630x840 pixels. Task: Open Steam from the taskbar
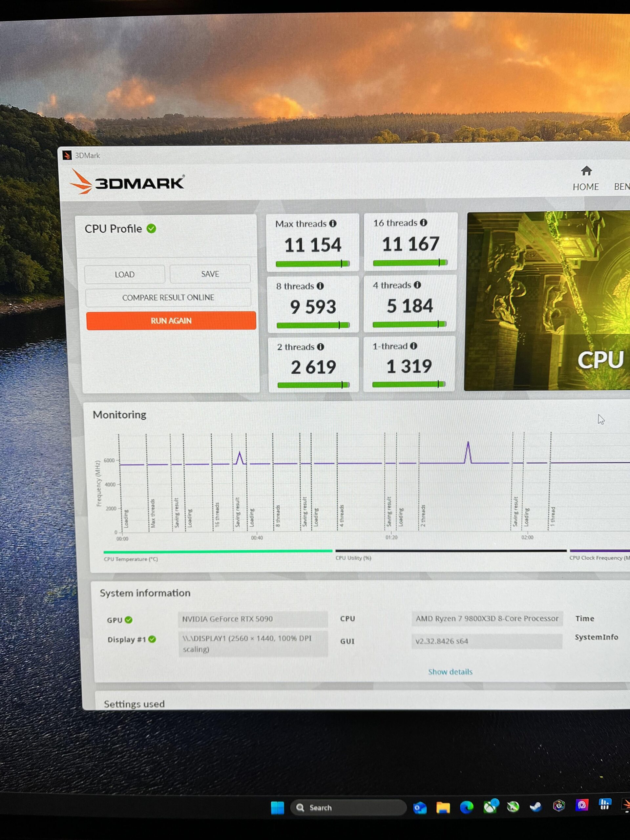pyautogui.click(x=535, y=806)
